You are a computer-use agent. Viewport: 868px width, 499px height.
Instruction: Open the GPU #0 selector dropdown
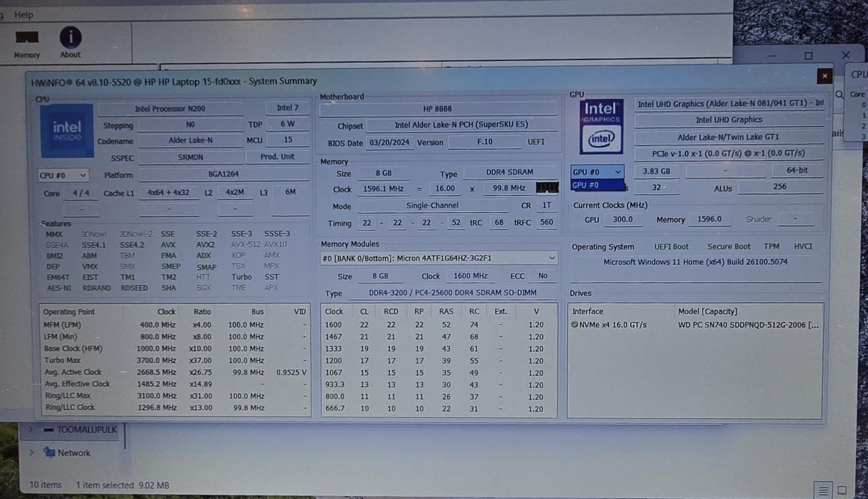click(597, 172)
